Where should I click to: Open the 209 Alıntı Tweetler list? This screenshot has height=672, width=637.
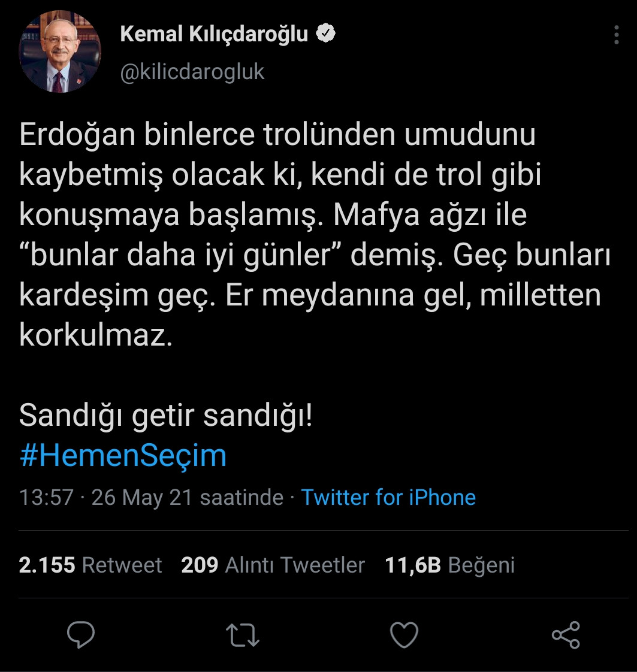tap(272, 564)
